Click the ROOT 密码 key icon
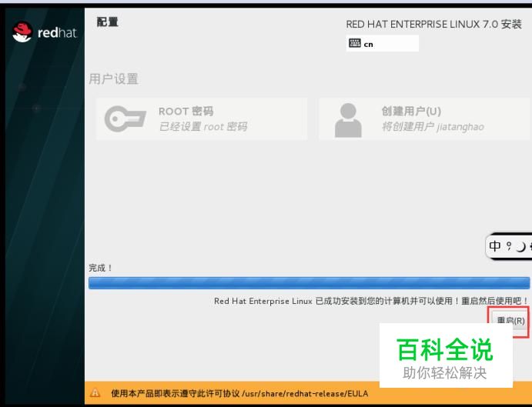532x407 pixels. 125,118
